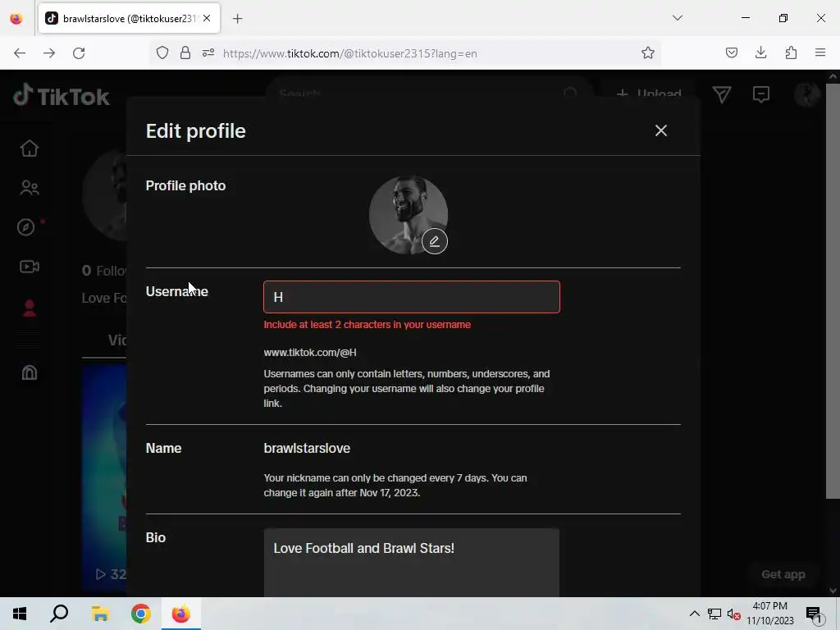This screenshot has width=840, height=630.
Task: Open network status tray icon
Action: [714, 614]
